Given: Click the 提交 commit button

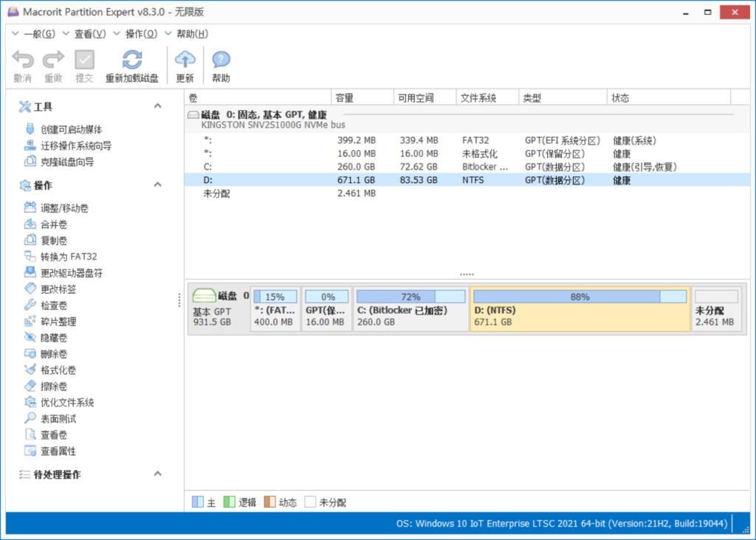Looking at the screenshot, I should (x=84, y=66).
